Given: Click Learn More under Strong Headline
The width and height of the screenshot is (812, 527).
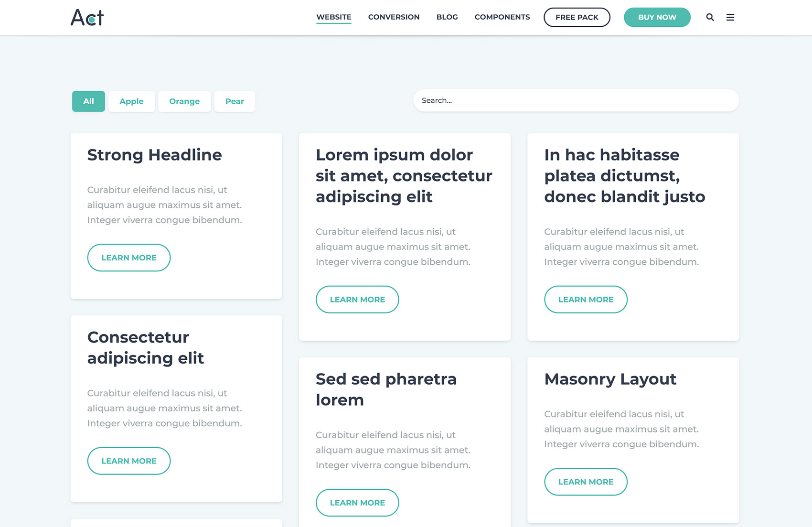Looking at the screenshot, I should point(129,258).
